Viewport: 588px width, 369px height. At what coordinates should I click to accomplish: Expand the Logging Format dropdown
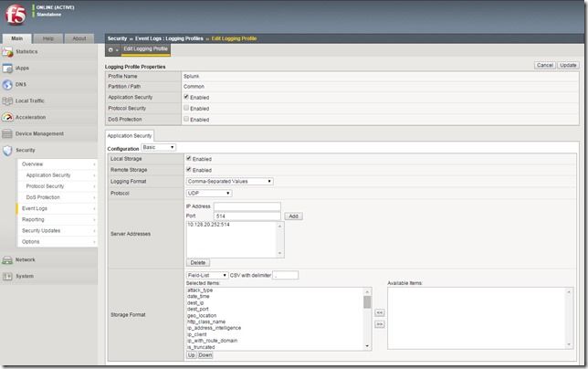pos(229,181)
